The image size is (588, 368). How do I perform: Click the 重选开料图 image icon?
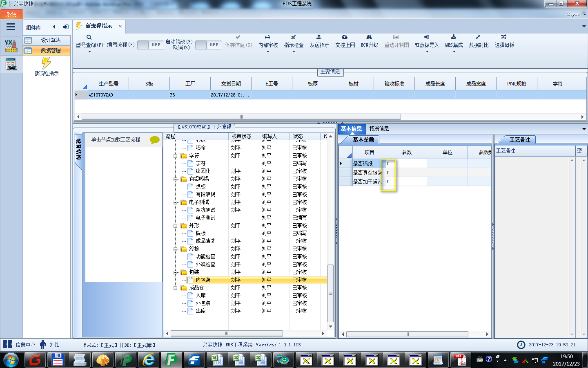click(396, 37)
